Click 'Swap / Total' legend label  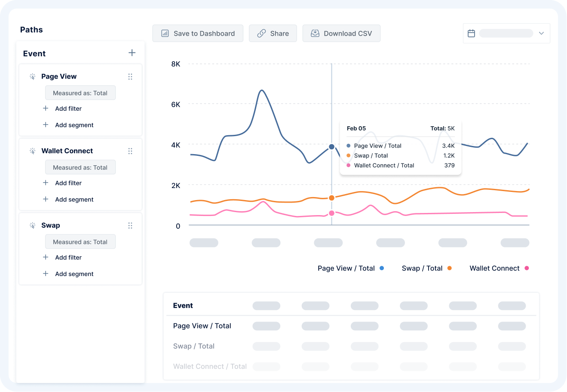(422, 268)
